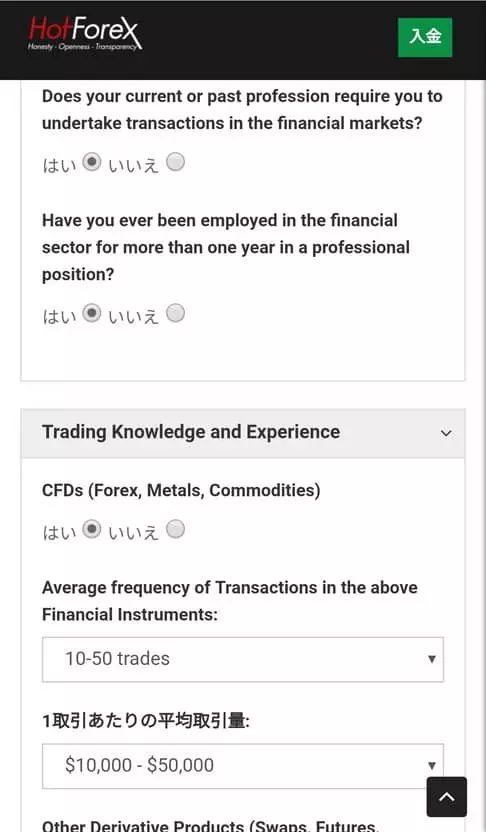Choose はい for CFDs (Forex, Metals, Commodities)
The image size is (486, 832).
[92, 529]
